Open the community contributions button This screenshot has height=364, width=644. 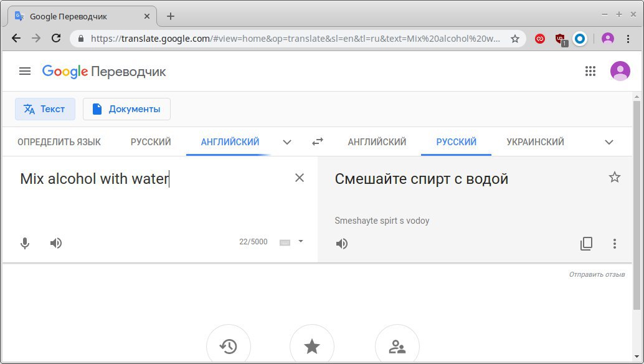(x=397, y=346)
